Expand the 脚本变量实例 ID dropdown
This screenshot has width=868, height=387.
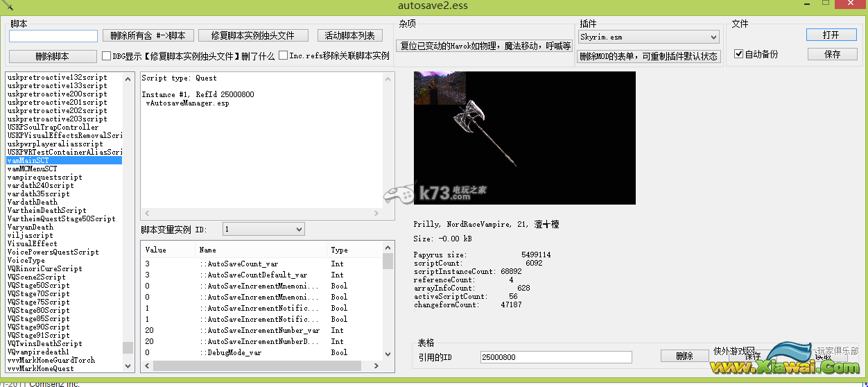tap(264, 229)
